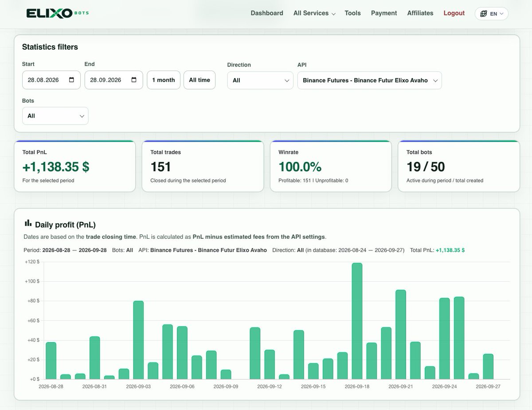Click the chart bar for 2026-09-06

click(x=182, y=353)
